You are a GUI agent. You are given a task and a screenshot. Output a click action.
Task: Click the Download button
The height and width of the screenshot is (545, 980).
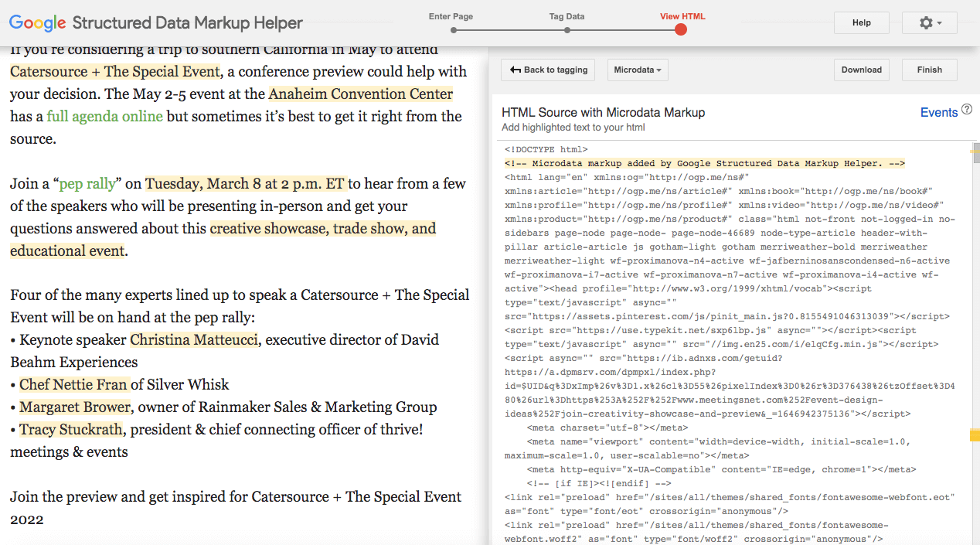pos(861,70)
